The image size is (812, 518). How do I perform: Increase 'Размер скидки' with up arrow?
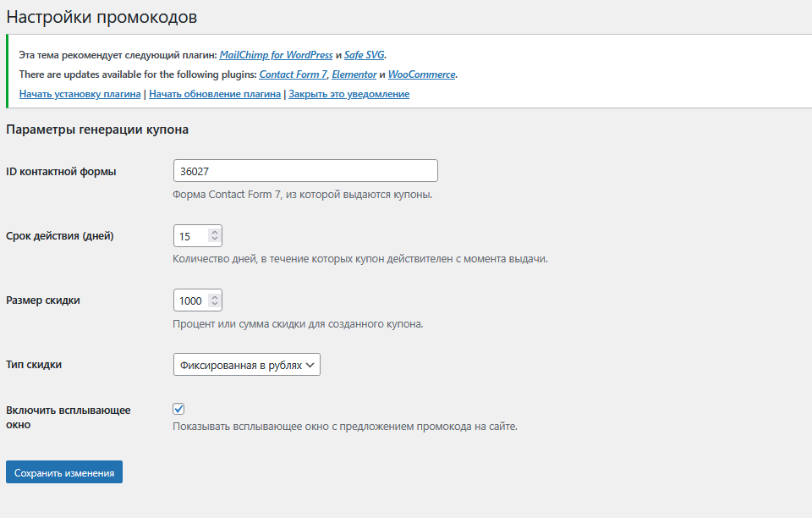[215, 296]
